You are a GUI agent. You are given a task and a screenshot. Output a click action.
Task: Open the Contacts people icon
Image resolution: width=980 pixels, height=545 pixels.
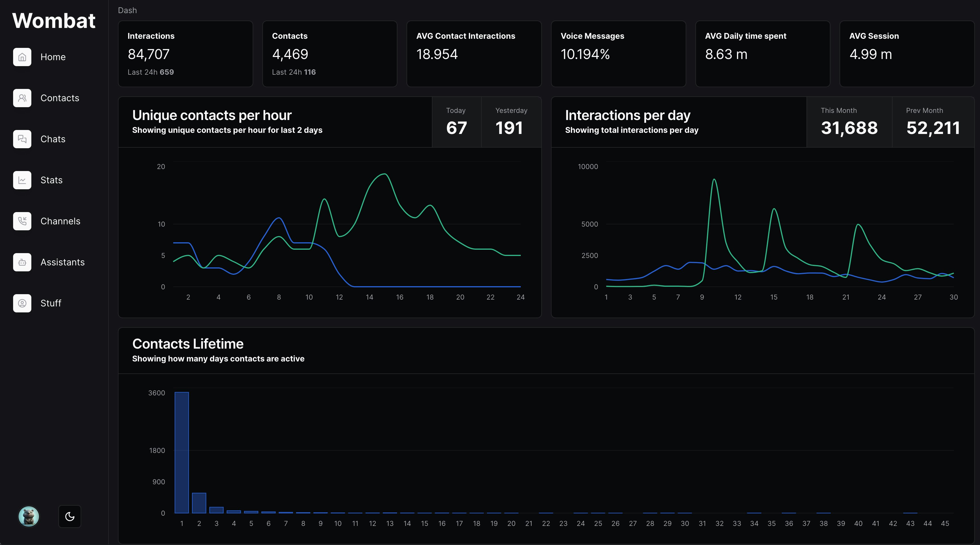[x=22, y=98]
